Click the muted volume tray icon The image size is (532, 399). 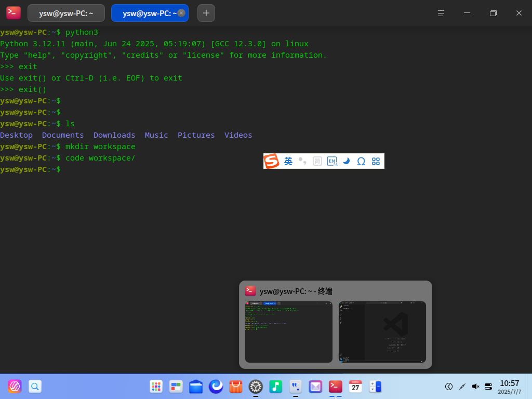(x=476, y=387)
